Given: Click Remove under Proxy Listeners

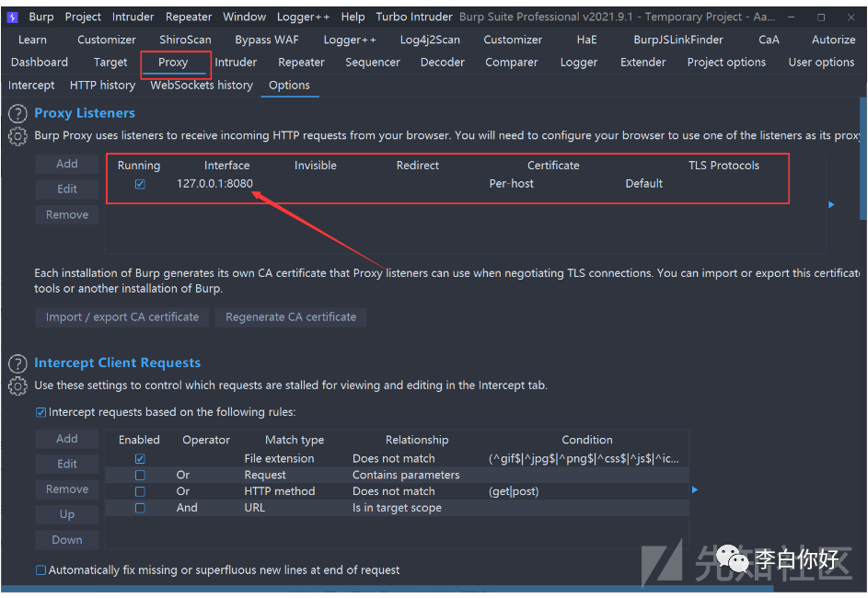Looking at the screenshot, I should point(67,214).
